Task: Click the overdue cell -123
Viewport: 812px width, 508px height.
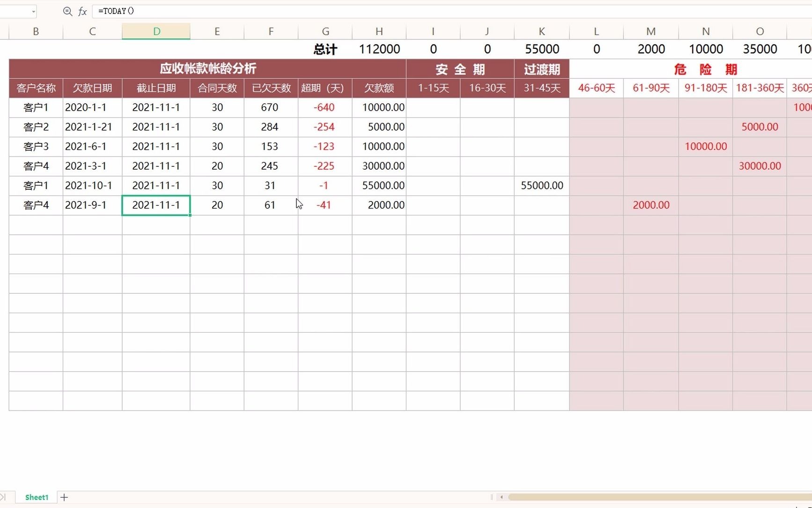Action: click(x=325, y=147)
